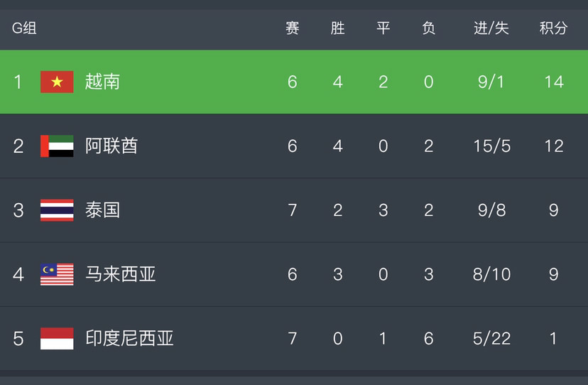This screenshot has height=385, width=588.
Task: Click the 积分 column header
Action: coord(553,28)
